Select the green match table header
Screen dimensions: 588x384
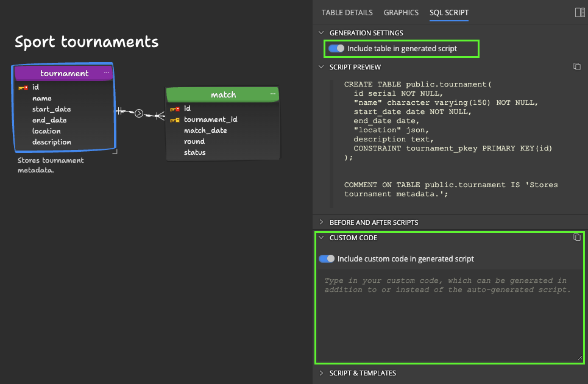click(x=222, y=94)
